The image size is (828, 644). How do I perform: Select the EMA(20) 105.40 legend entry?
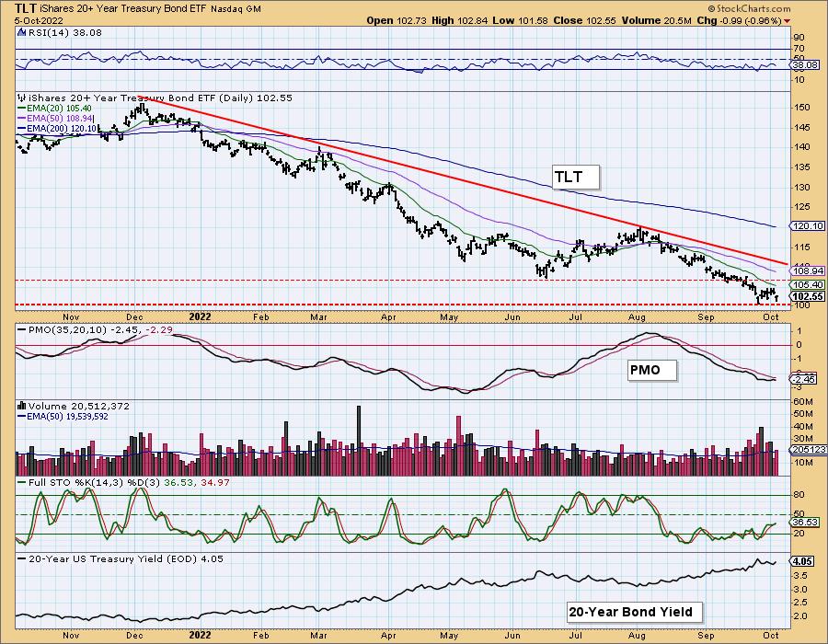click(x=54, y=109)
